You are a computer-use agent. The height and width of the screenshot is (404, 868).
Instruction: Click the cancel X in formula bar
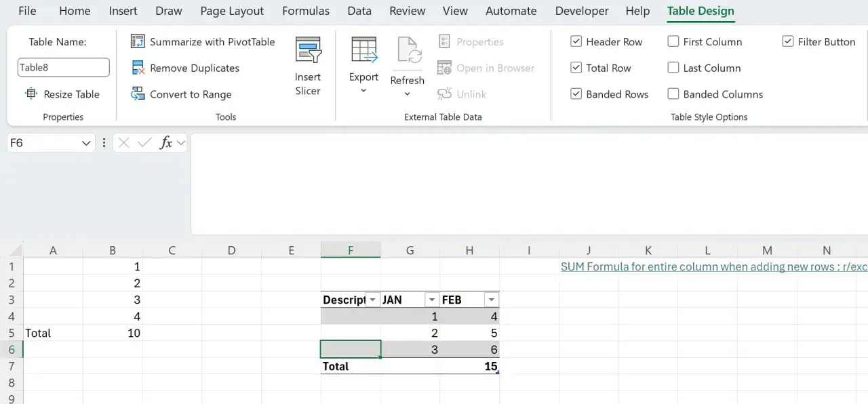tap(123, 143)
